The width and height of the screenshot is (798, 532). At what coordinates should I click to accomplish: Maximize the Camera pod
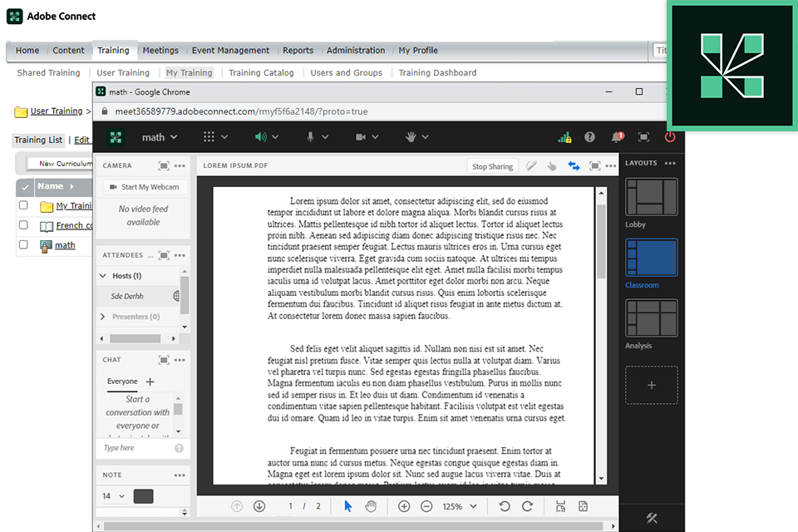[x=164, y=166]
